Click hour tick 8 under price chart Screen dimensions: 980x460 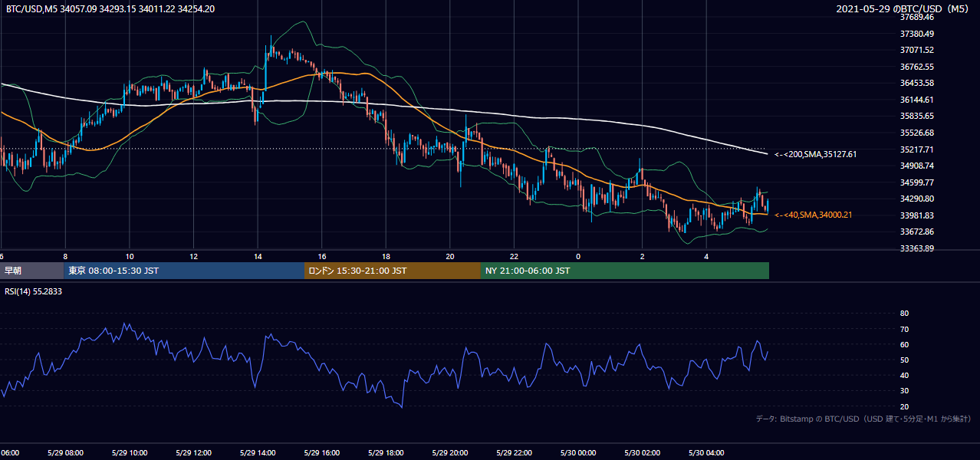65,256
